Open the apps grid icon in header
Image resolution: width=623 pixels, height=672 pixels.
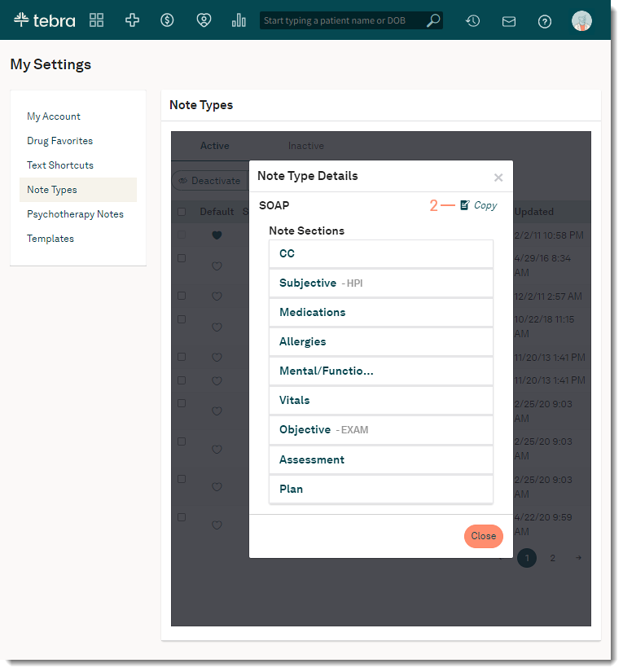pyautogui.click(x=97, y=20)
